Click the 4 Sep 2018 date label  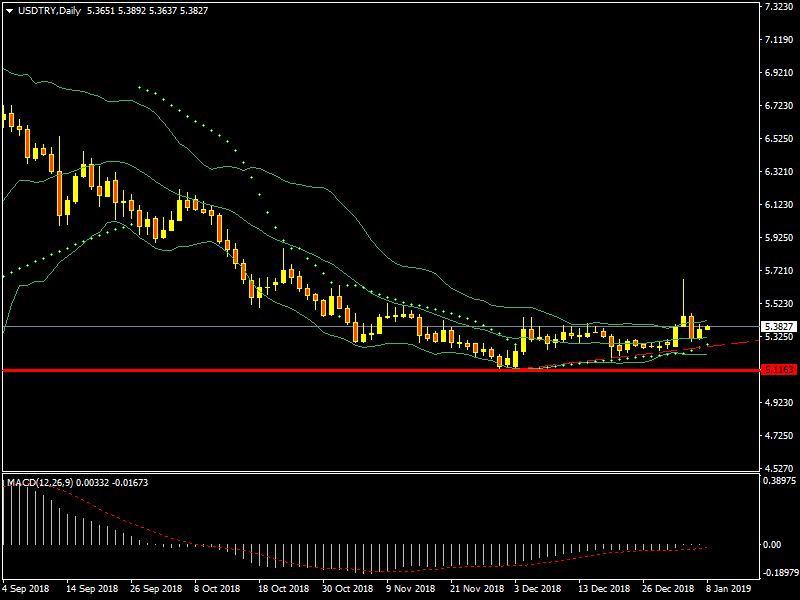click(25, 589)
